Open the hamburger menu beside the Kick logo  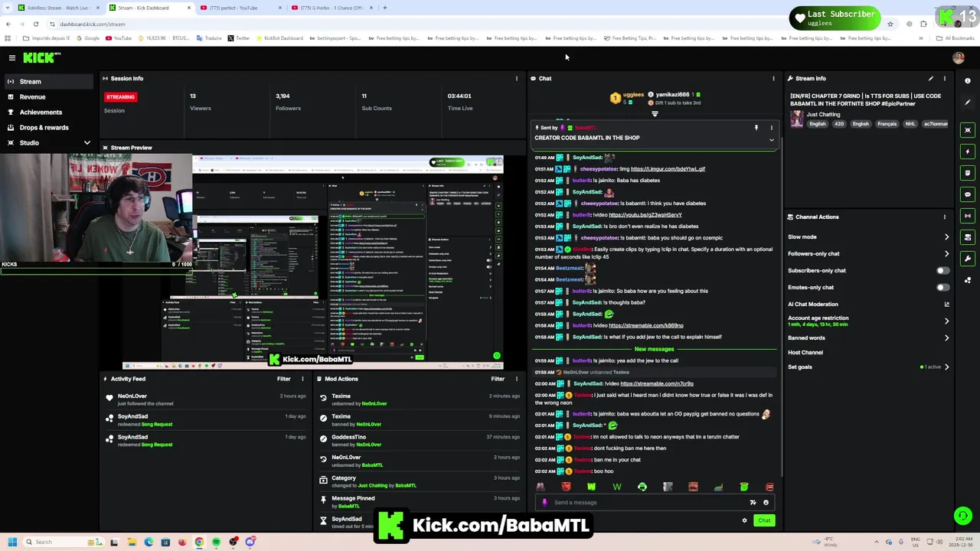pos(12,57)
